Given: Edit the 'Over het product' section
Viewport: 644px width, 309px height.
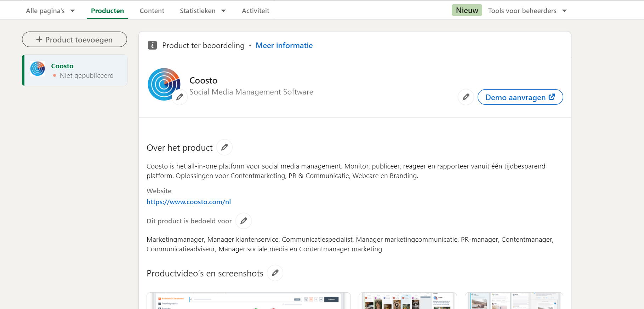Looking at the screenshot, I should [x=224, y=147].
